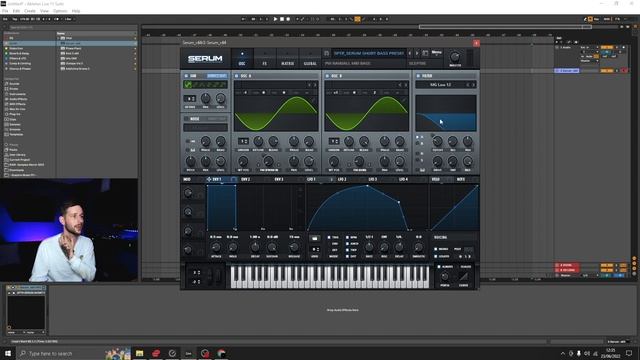Open OSC A wavetable name selector
640x360 pixels.
point(270,85)
